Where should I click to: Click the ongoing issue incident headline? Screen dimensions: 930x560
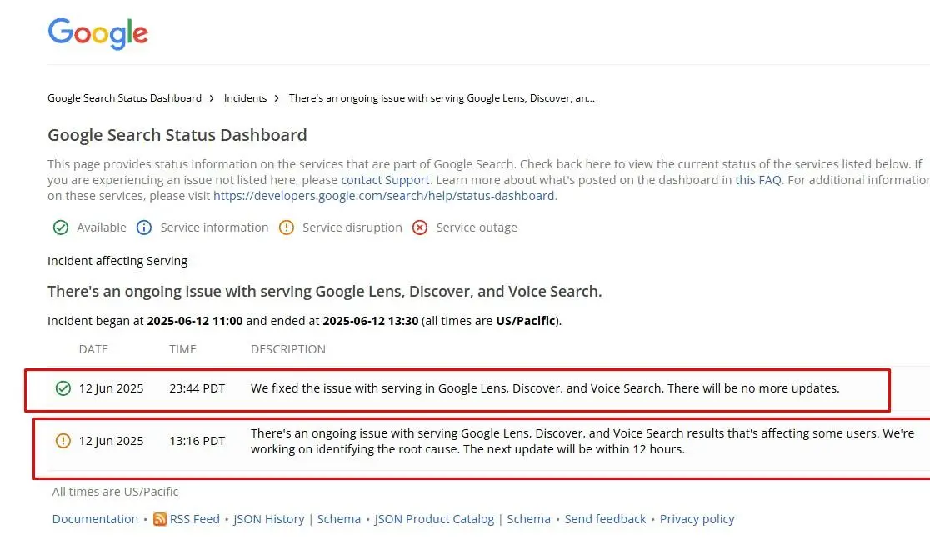pyautogui.click(x=324, y=292)
